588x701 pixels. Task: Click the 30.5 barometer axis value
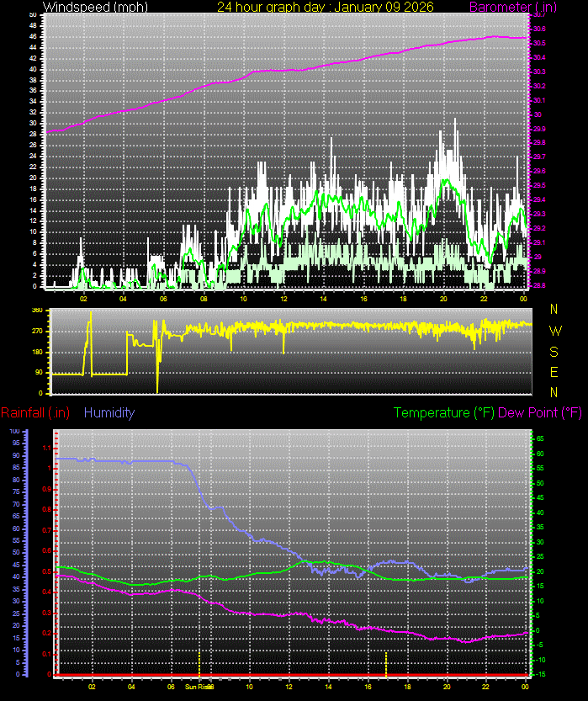coord(538,43)
